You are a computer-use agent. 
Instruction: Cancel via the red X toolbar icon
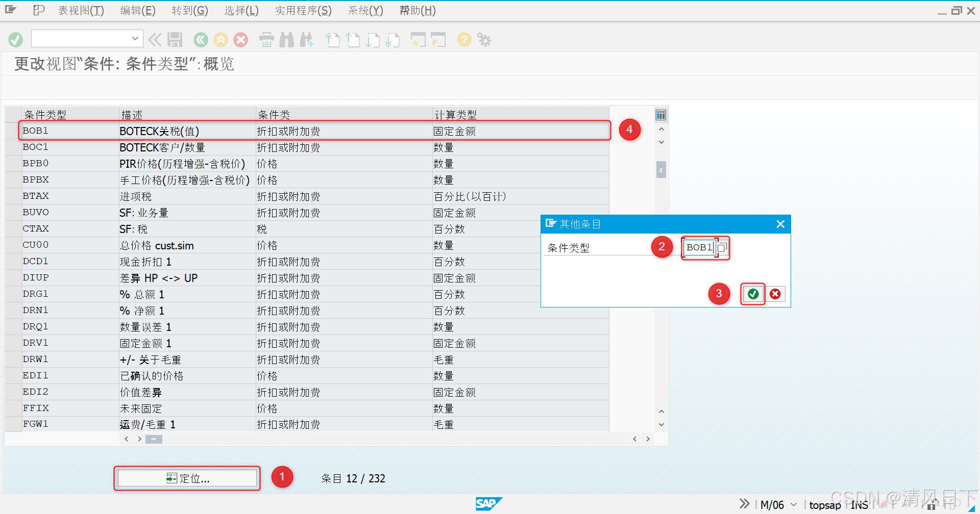(241, 39)
